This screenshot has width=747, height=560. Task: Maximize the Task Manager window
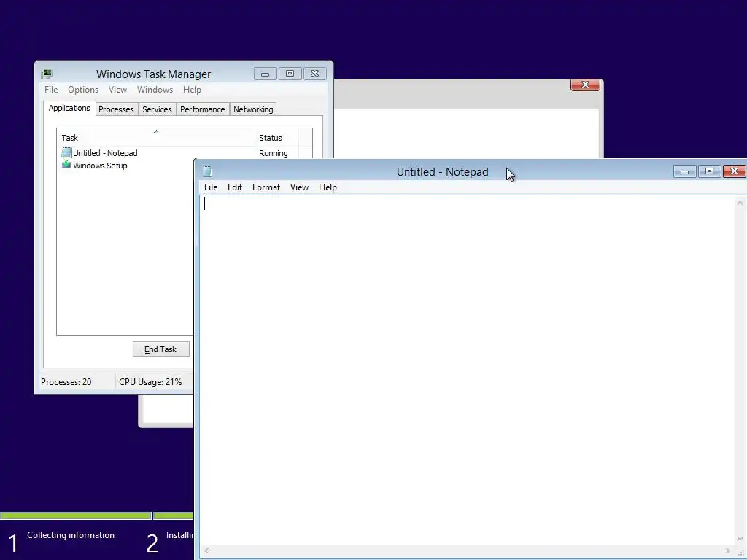point(290,74)
